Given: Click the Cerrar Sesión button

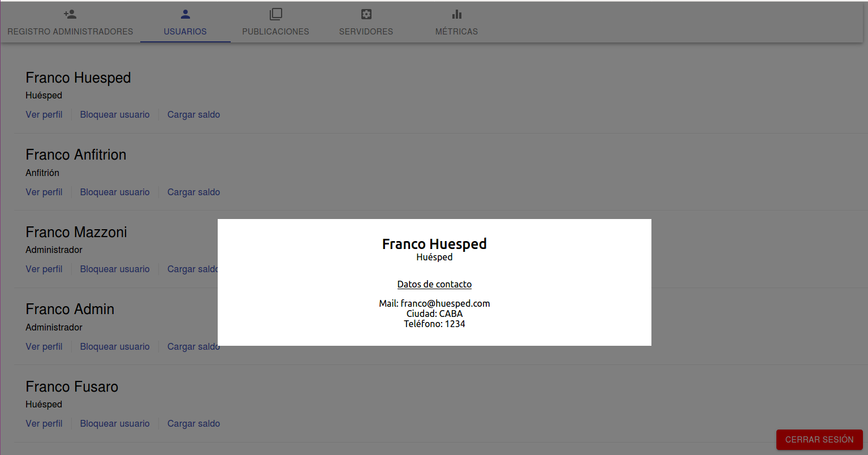Looking at the screenshot, I should 819,440.
